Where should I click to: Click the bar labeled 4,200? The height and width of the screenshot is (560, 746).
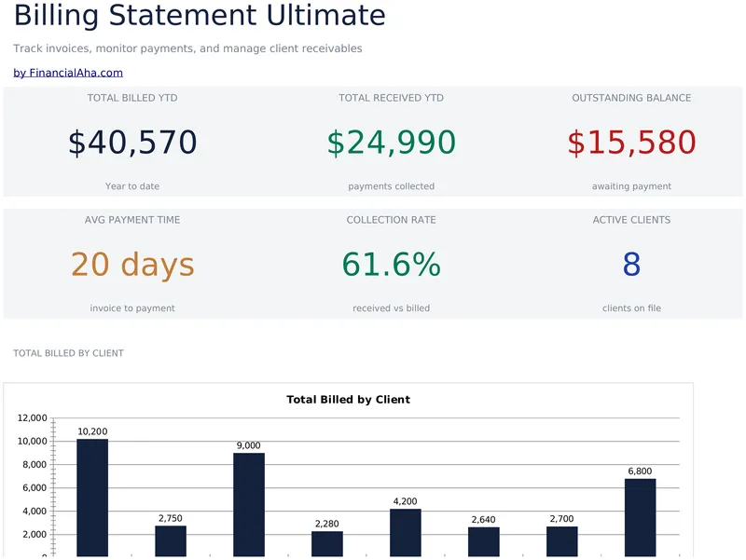point(406,532)
